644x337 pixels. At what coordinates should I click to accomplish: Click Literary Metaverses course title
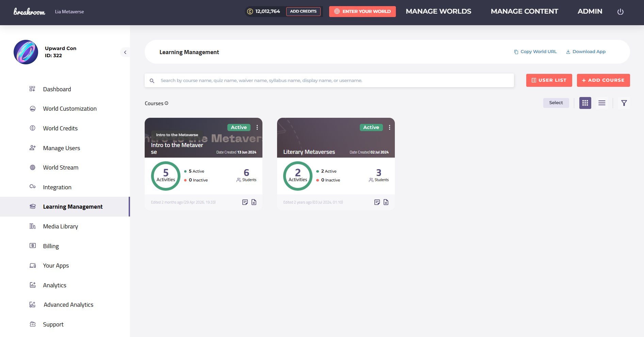[x=309, y=152]
